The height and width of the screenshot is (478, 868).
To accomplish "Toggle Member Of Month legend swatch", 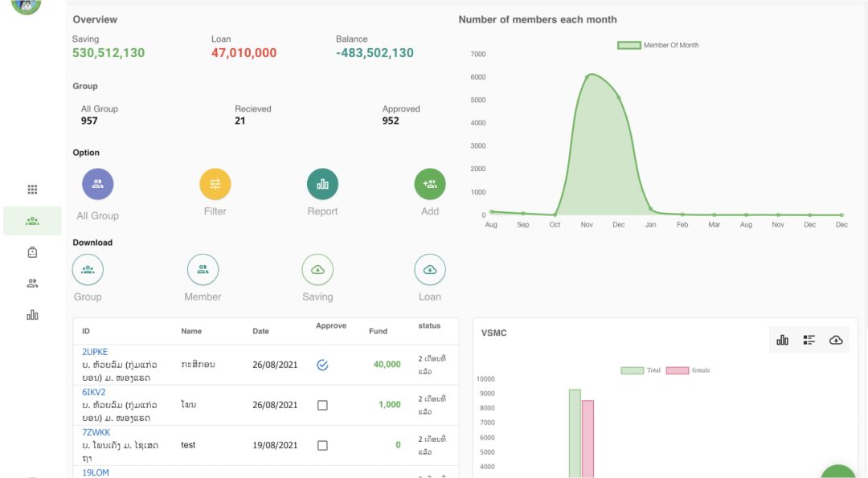I will [x=628, y=45].
